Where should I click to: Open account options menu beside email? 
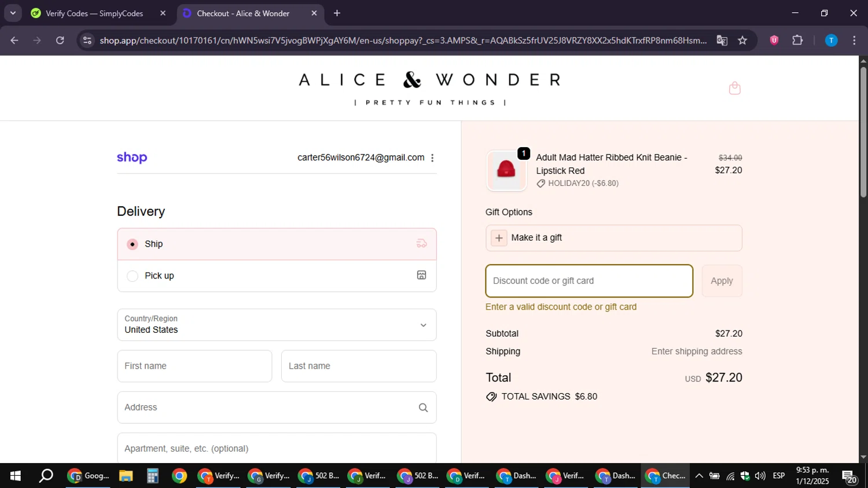(x=432, y=158)
